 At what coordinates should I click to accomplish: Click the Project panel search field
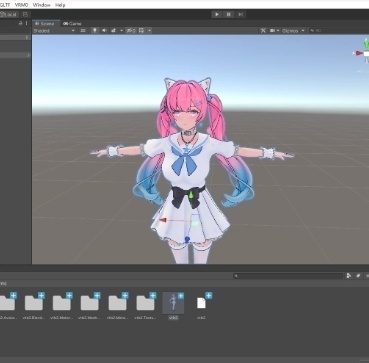tap(288, 276)
